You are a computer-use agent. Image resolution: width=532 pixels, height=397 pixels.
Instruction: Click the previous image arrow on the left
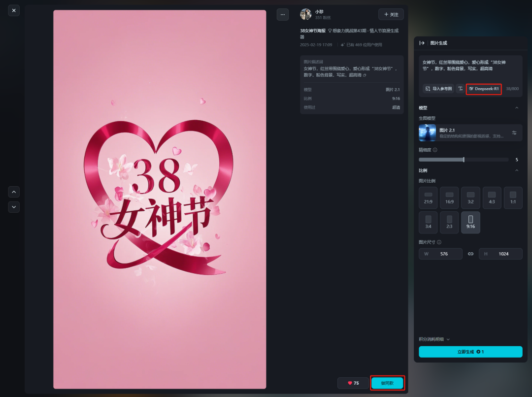(14, 192)
